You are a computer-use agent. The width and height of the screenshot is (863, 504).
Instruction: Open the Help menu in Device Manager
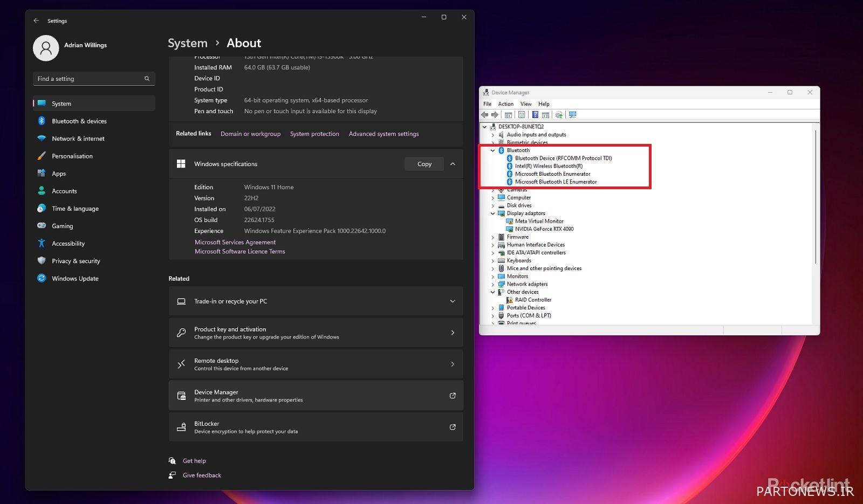(544, 104)
